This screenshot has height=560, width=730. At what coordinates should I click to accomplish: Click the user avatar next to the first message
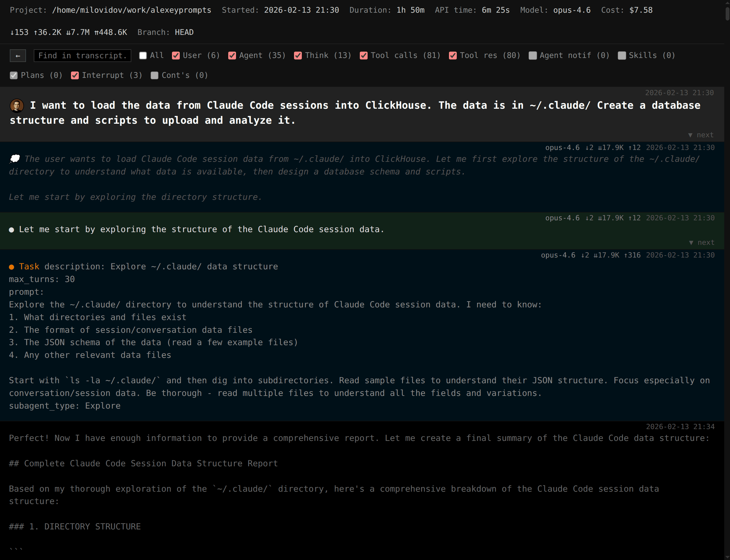16,106
